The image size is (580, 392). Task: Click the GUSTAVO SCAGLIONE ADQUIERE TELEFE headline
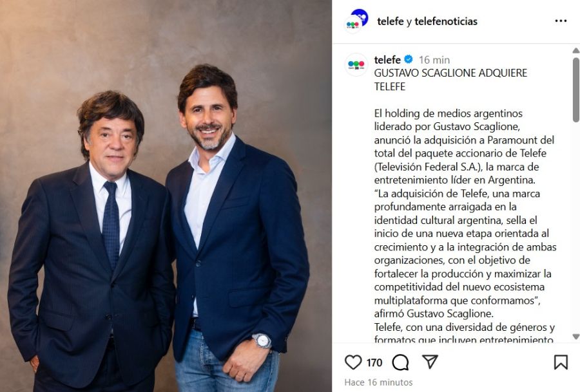coord(450,79)
